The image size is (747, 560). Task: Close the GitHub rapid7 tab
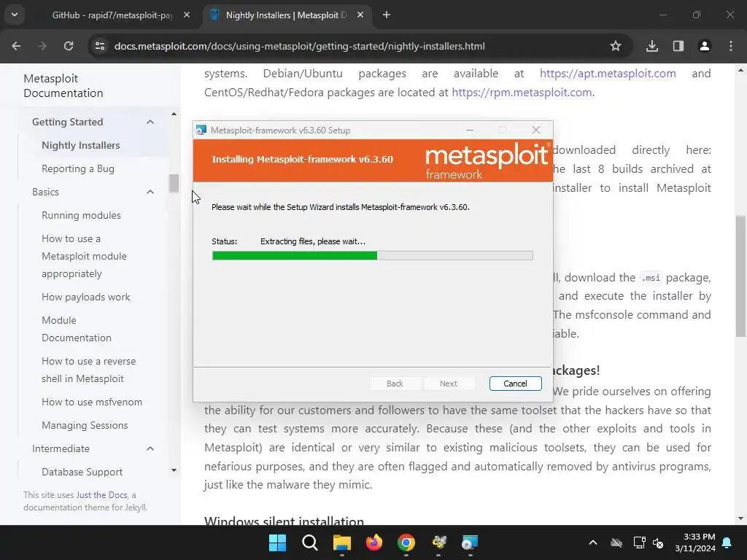(187, 15)
